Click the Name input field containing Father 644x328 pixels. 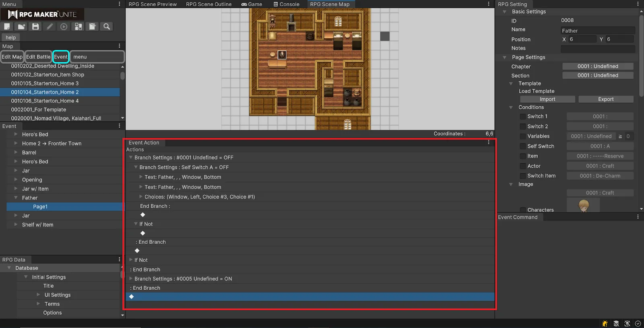pyautogui.click(x=597, y=31)
